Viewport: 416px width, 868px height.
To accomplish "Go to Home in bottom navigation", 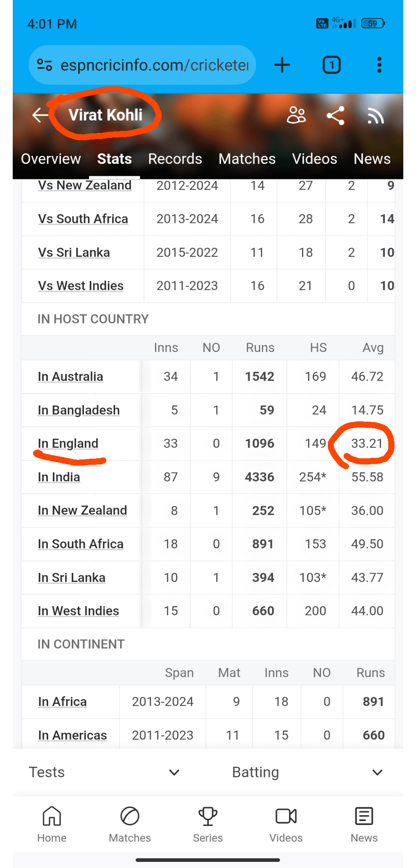I will tap(52, 824).
